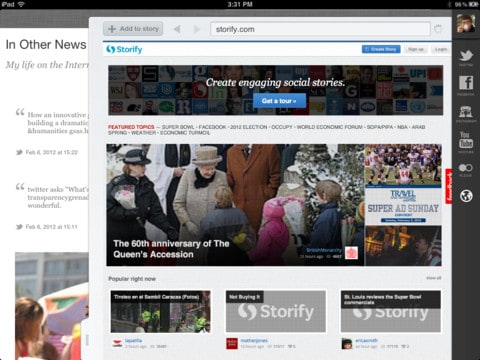Open the 2012 ELECTION featured topic
Screen dimensions: 480x360
(x=249, y=127)
